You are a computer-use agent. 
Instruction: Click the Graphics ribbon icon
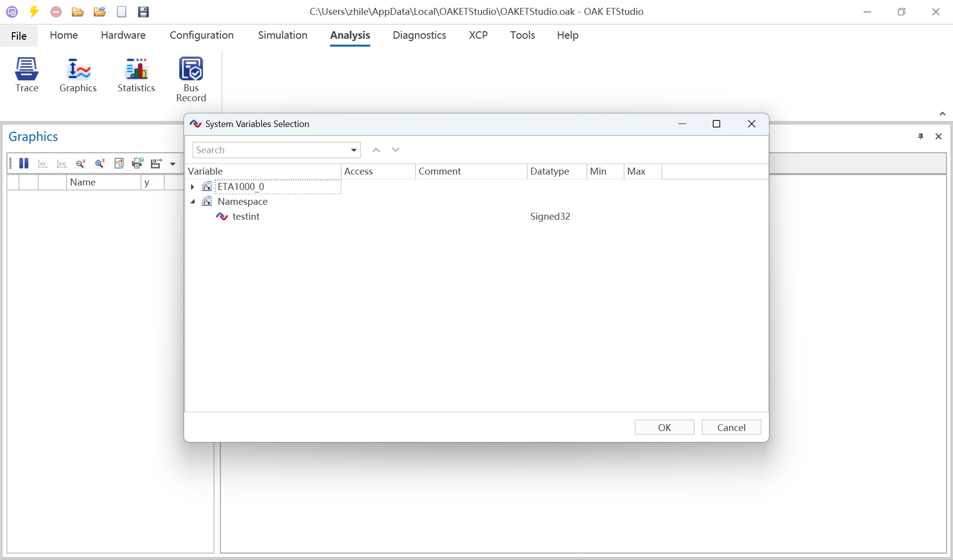coord(78,74)
